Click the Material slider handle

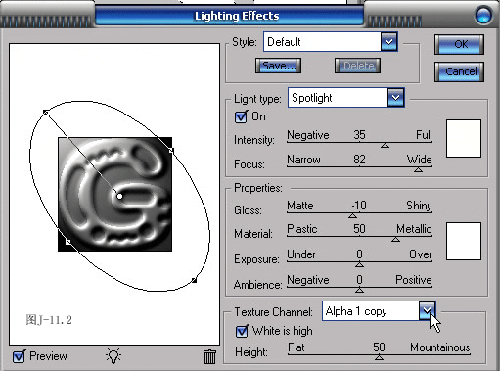pyautogui.click(x=395, y=239)
